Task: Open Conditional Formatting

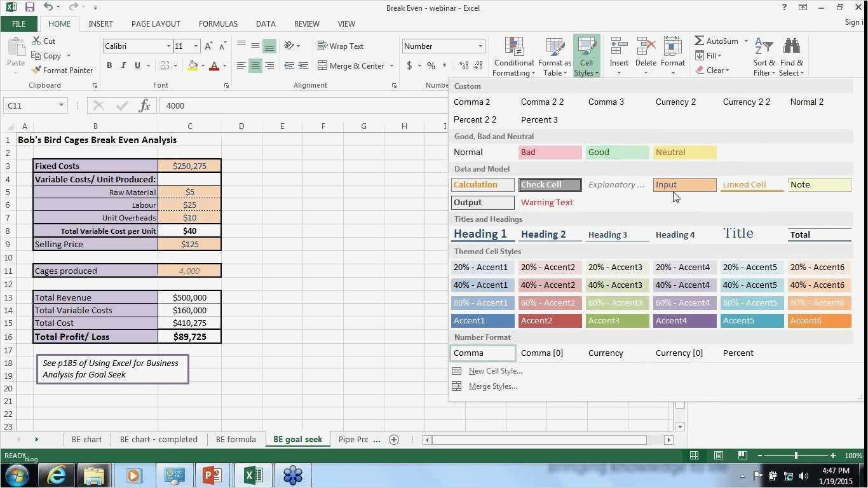Action: pyautogui.click(x=513, y=57)
